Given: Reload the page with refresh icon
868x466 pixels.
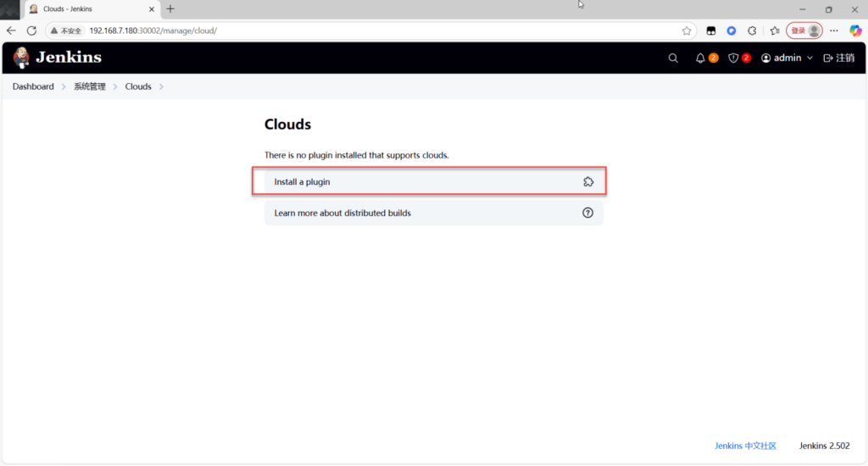Looking at the screenshot, I should [31, 31].
